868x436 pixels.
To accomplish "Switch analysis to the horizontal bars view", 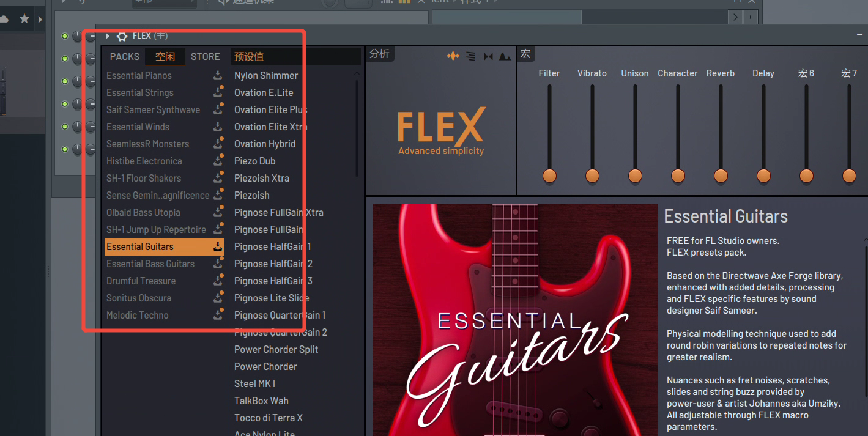I will (470, 56).
